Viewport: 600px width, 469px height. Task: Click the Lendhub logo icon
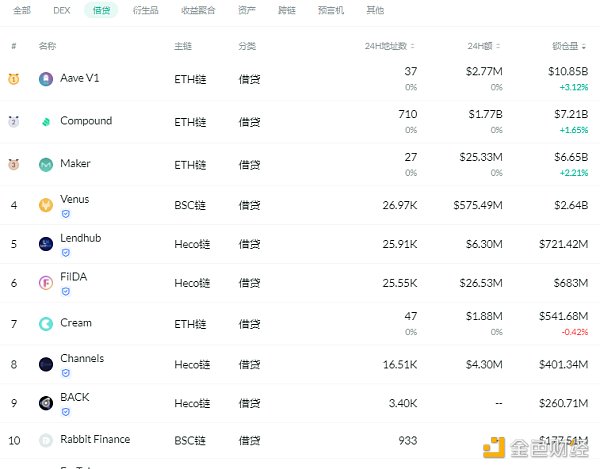point(45,244)
